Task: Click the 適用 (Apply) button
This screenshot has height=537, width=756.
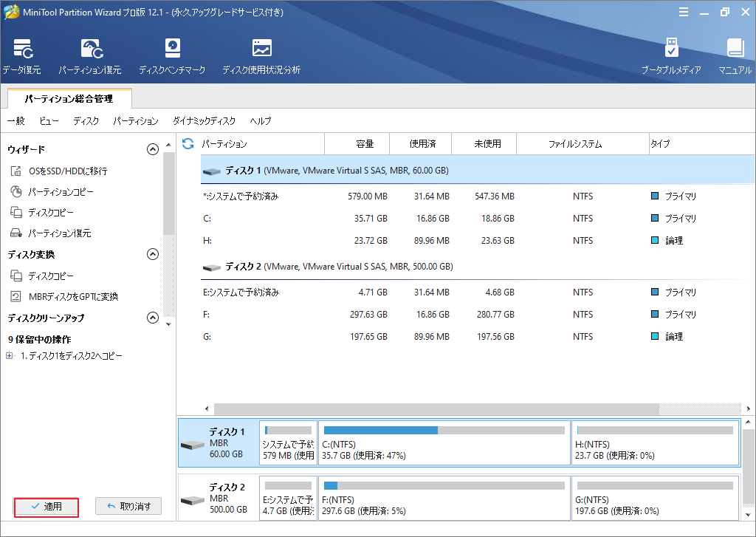Action: click(x=46, y=507)
